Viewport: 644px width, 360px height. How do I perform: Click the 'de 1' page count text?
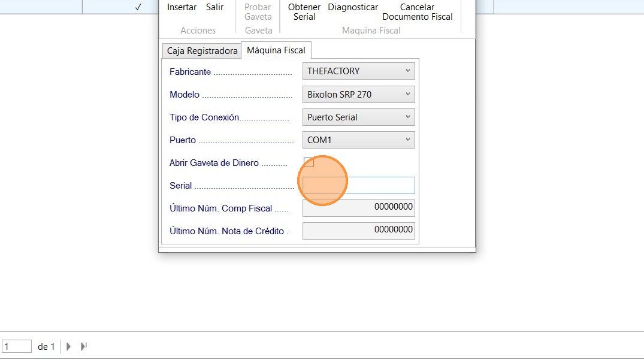click(46, 347)
